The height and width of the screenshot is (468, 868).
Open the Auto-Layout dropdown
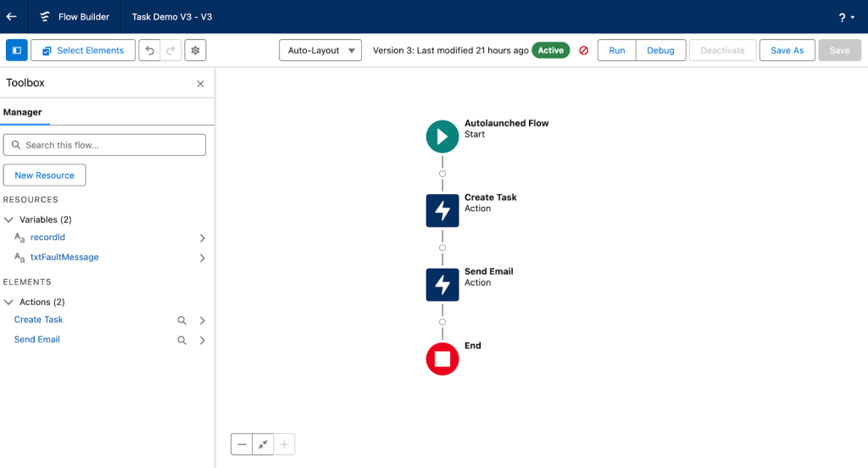(x=320, y=50)
